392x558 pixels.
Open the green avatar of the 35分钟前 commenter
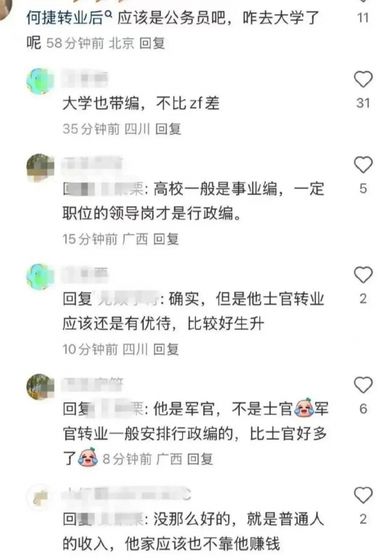point(40,81)
